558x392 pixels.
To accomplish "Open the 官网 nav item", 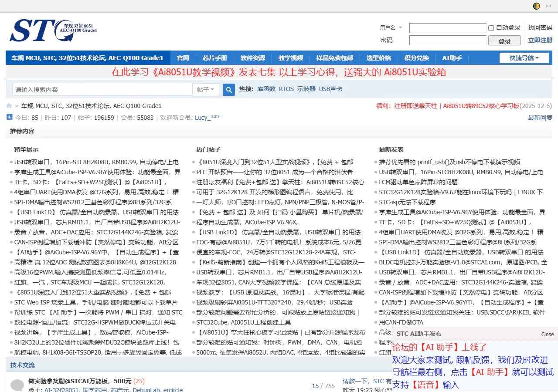I will [183, 58].
